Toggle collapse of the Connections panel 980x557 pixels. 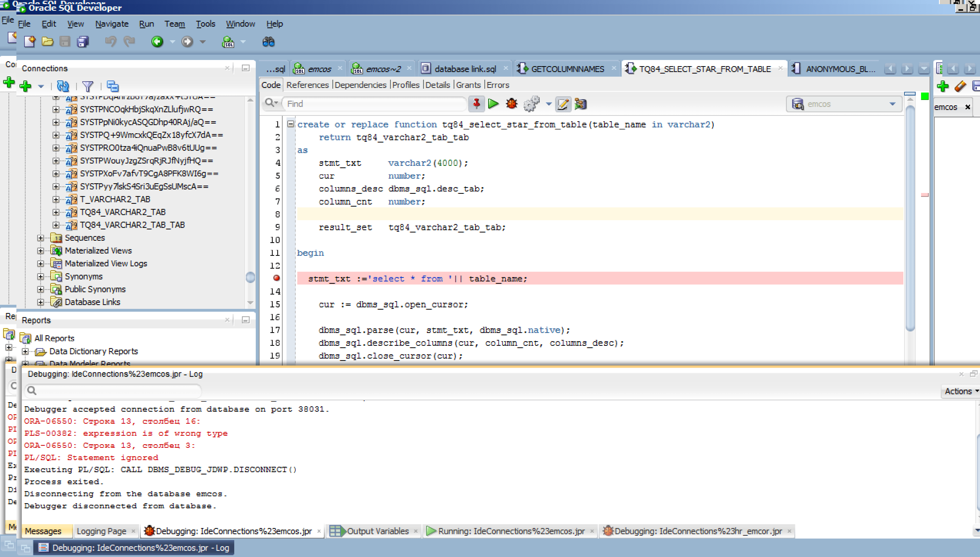pyautogui.click(x=246, y=68)
